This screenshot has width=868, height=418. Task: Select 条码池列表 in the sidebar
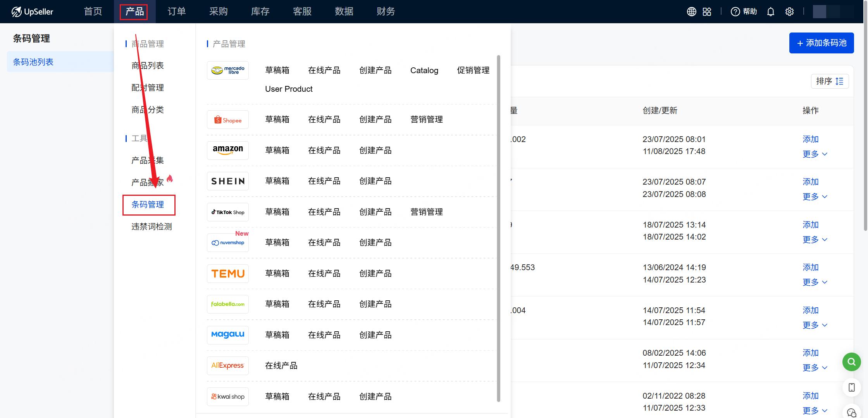point(60,62)
